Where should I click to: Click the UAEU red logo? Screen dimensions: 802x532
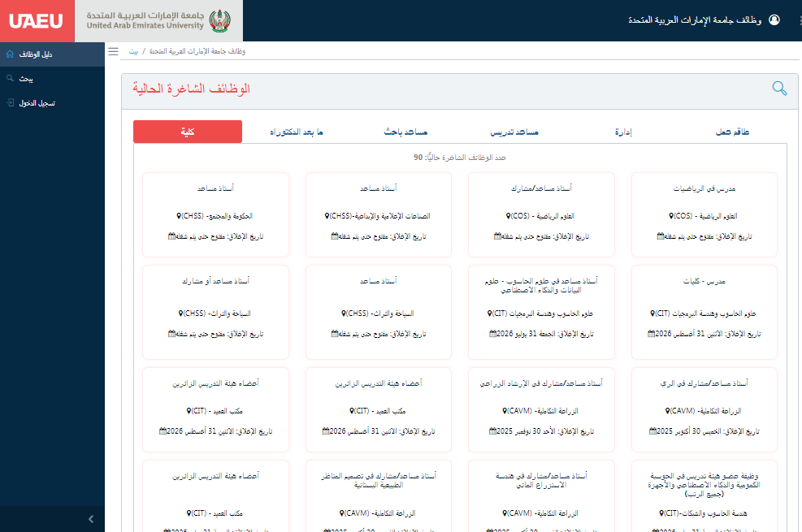tap(37, 20)
